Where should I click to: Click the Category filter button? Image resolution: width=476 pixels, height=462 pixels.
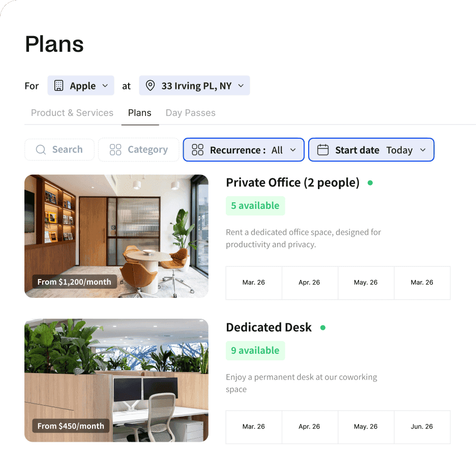(x=139, y=149)
